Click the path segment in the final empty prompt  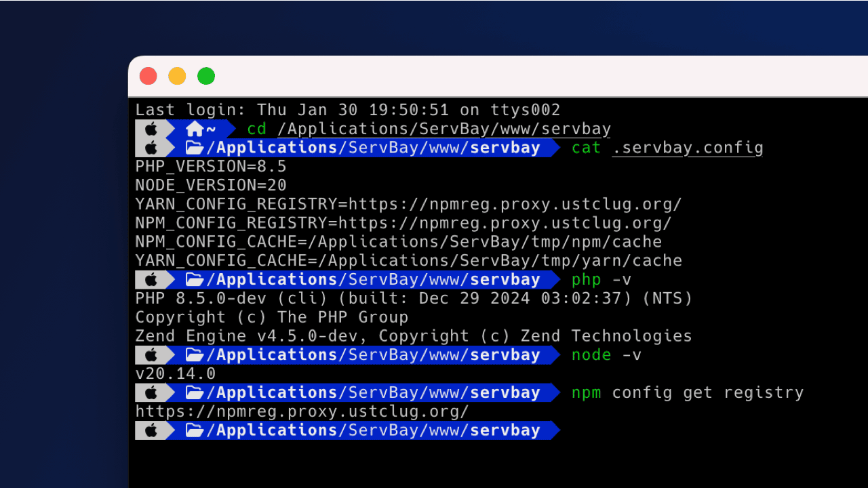click(373, 430)
